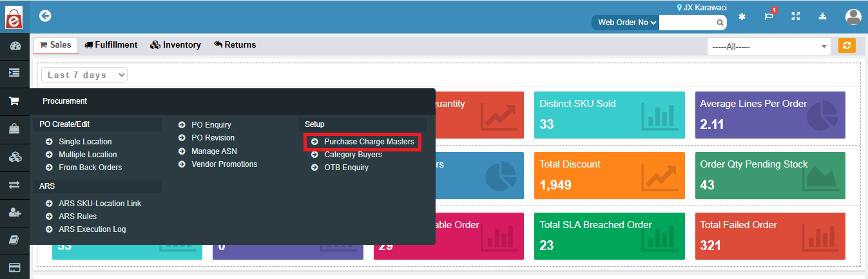868x279 pixels.
Task: Open the cubes inventory icon in sidebar
Action: pyautogui.click(x=14, y=157)
